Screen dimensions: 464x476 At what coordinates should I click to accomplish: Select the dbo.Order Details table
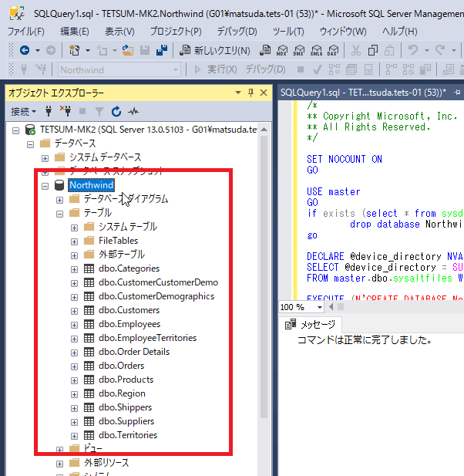tap(133, 352)
